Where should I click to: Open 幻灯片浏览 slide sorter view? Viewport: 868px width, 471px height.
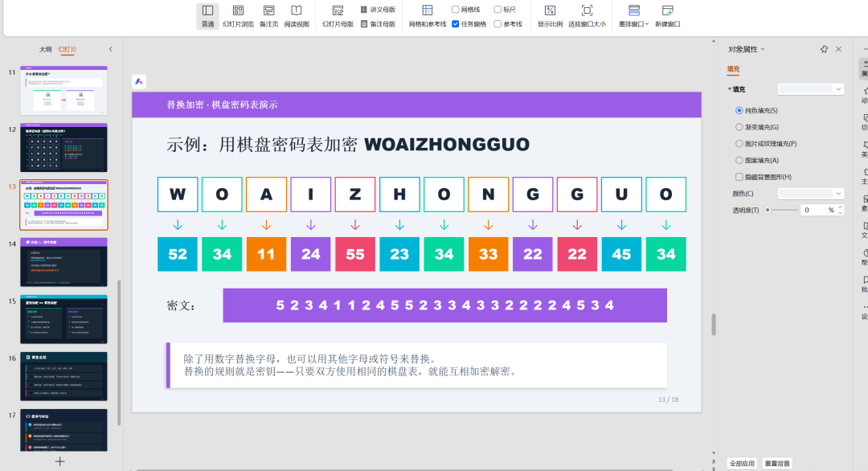point(238,16)
